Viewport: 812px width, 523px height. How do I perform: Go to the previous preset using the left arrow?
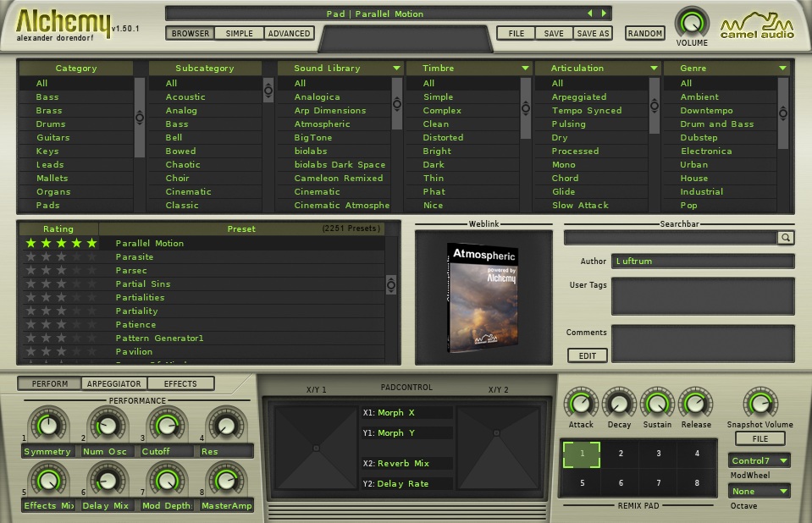pyautogui.click(x=590, y=14)
